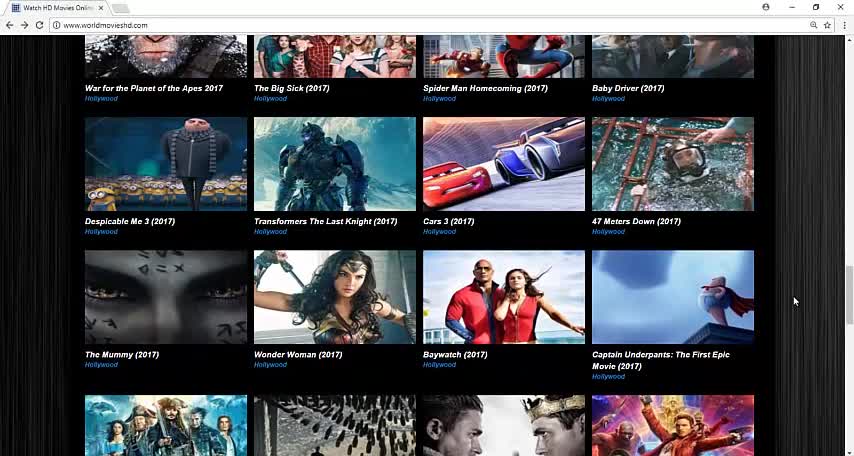Click the scrollbar down arrow

[x=850, y=452]
